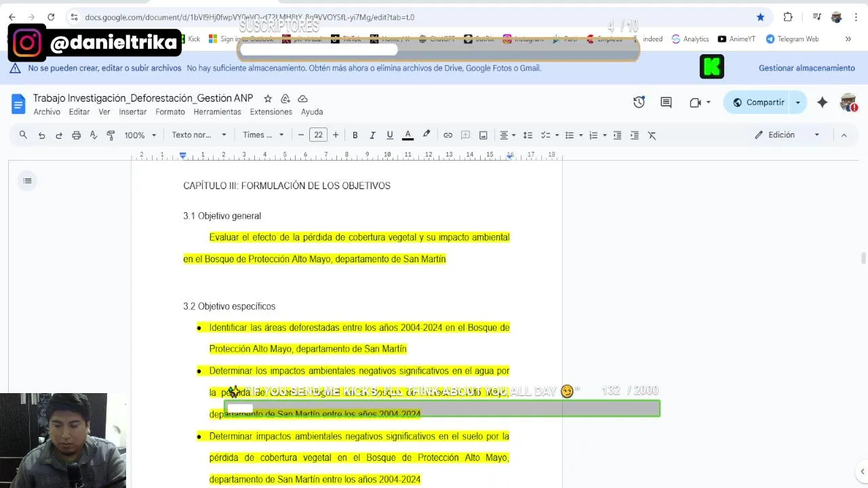Image resolution: width=868 pixels, height=488 pixels.
Task: Activate the paint format tool
Action: [x=111, y=135]
